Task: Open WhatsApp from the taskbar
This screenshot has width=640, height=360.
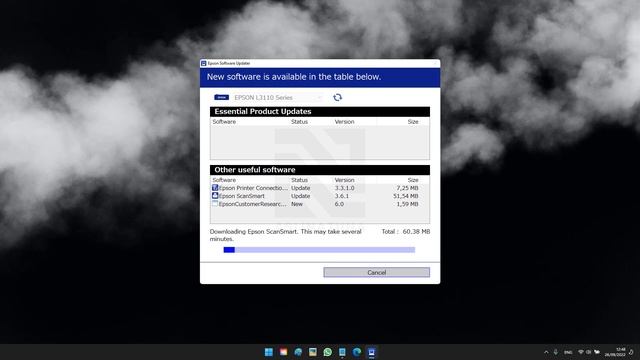Action: point(327,352)
